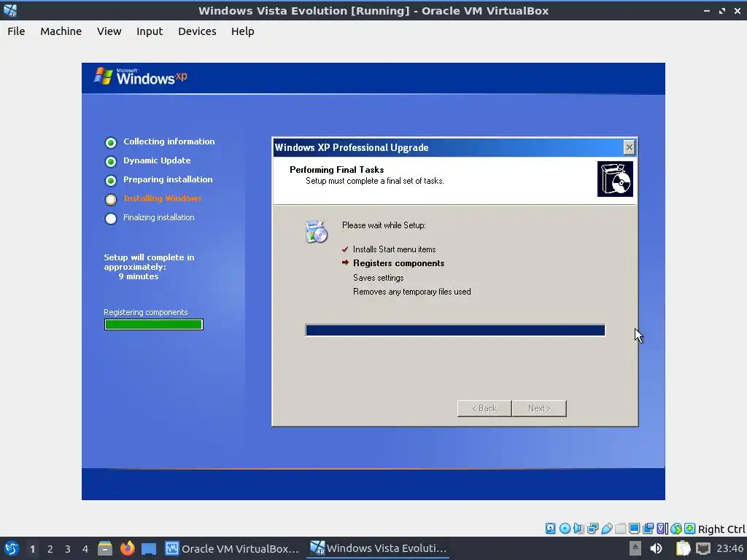Select the Collecting information step indicator

(111, 142)
